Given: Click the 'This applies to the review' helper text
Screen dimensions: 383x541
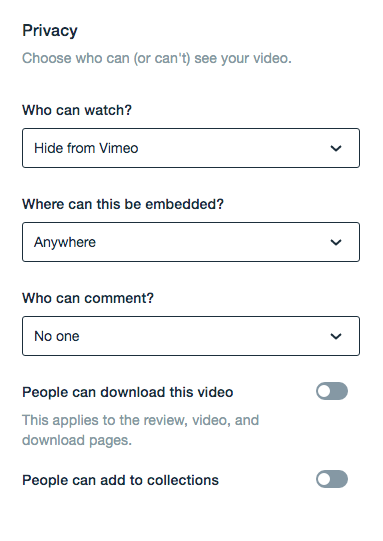Looking at the screenshot, I should click(140, 430).
